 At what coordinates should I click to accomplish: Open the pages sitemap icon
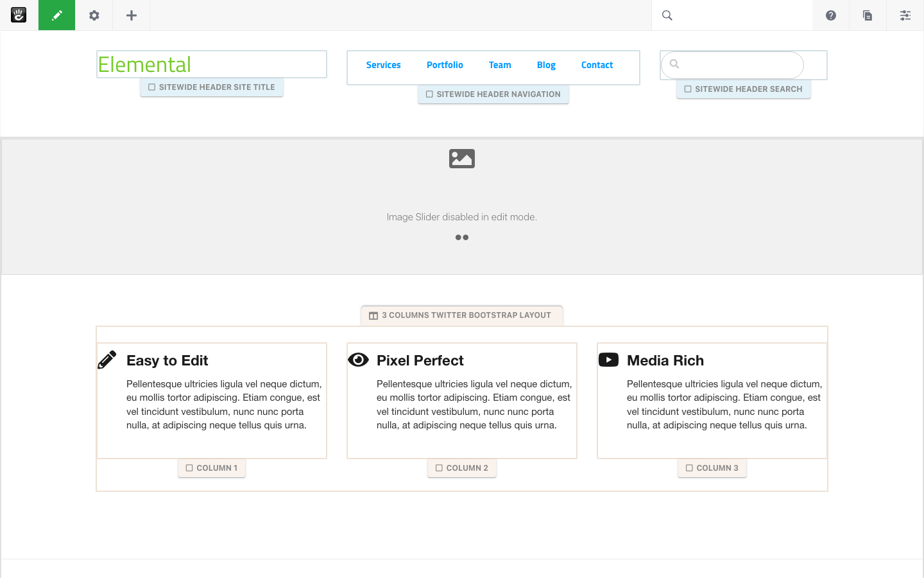coord(868,15)
